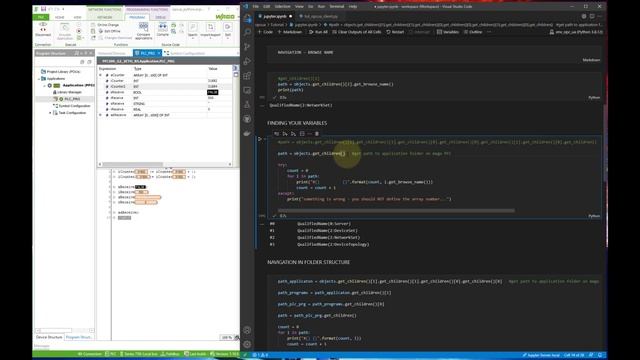
Task: Switch to jupyter.ipynb editor tab
Action: click(x=275, y=16)
